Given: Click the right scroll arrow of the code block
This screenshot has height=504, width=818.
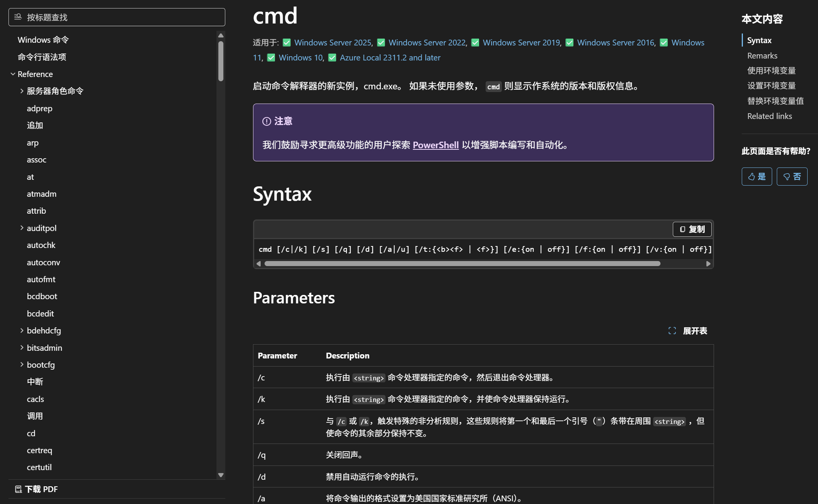Looking at the screenshot, I should 708,263.
